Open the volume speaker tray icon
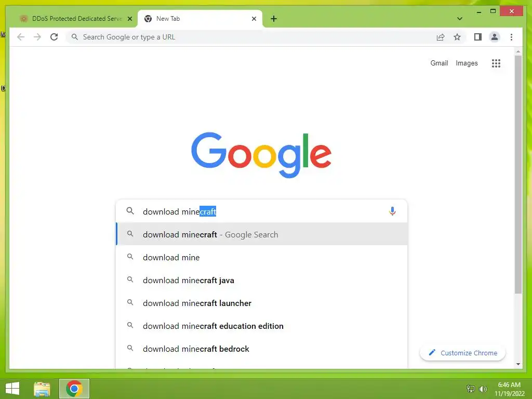 [x=483, y=389]
